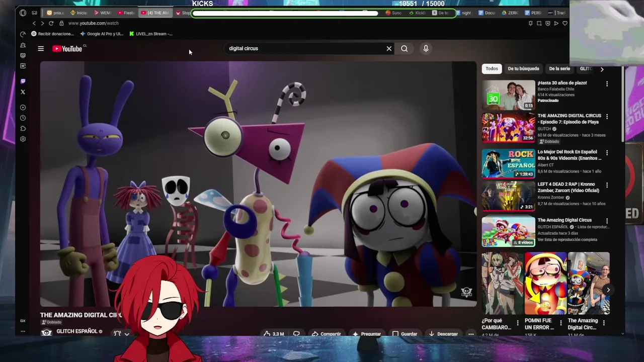Switch to the 'night' browser tab
This screenshot has height=362, width=644.
point(463,13)
